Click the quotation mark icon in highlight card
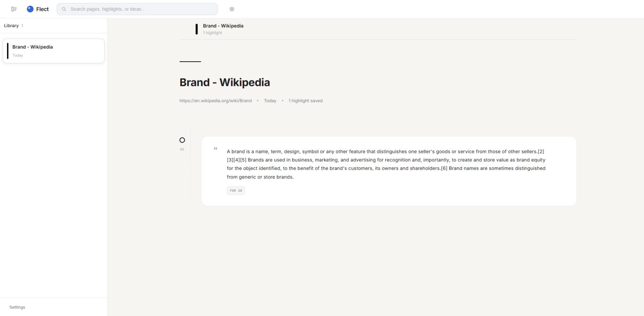 click(215, 149)
